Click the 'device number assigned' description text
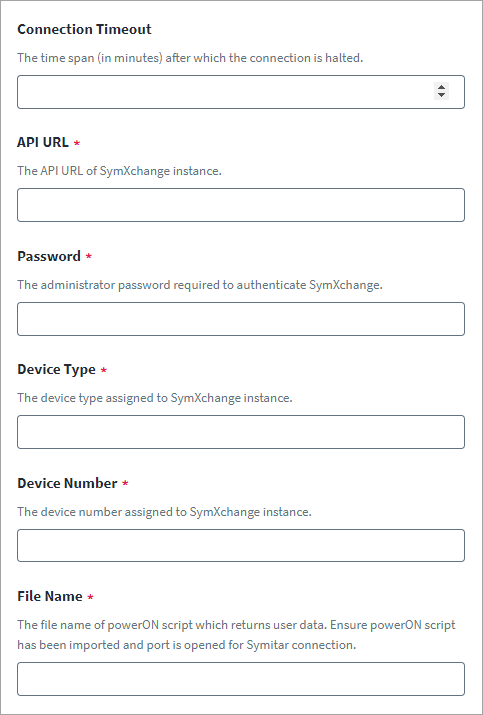483x715 pixels. coord(165,512)
